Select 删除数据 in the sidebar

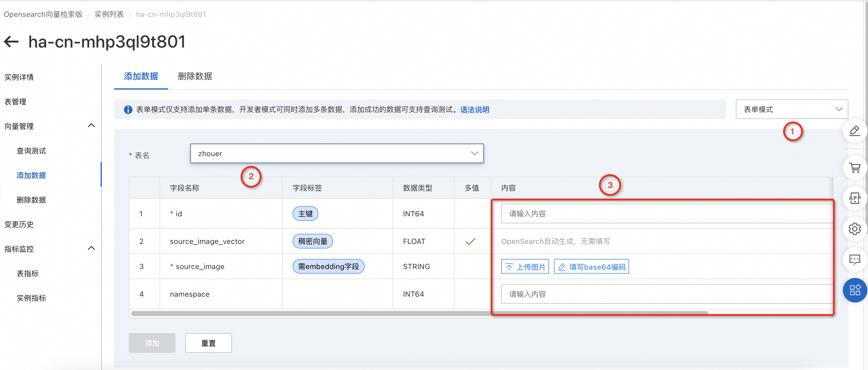[x=31, y=200]
